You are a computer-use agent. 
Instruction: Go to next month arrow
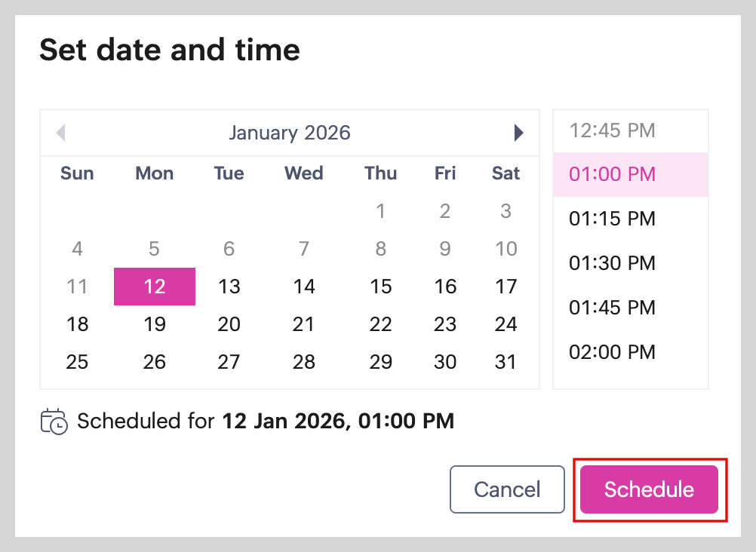coord(518,133)
